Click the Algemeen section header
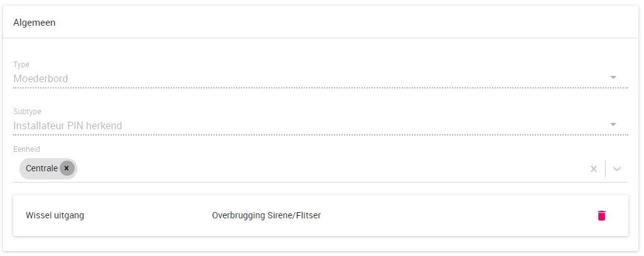The width and height of the screenshot is (644, 256). pos(35,23)
